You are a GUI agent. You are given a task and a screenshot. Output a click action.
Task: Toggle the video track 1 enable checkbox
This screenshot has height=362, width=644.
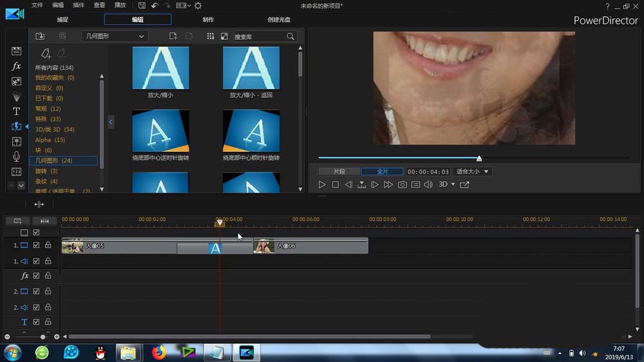(x=37, y=245)
